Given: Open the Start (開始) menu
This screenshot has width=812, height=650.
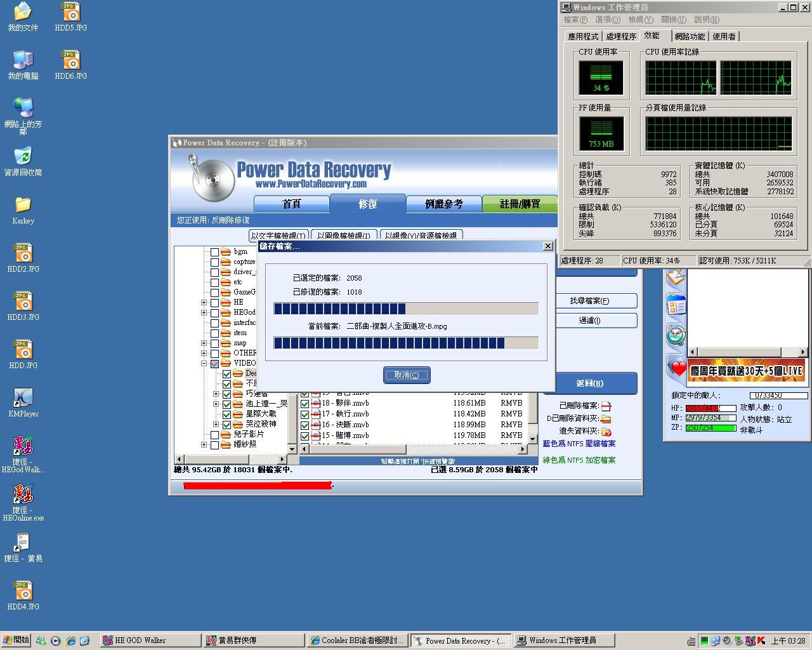Looking at the screenshot, I should tap(16, 640).
